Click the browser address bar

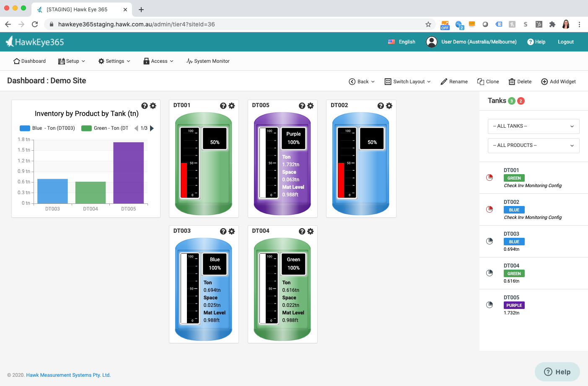click(239, 24)
